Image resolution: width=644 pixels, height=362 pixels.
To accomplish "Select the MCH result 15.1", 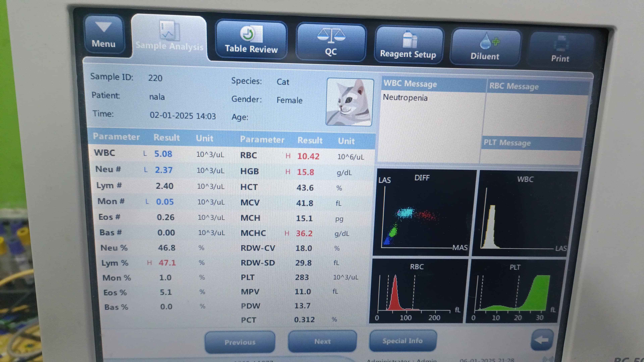I will point(304,218).
